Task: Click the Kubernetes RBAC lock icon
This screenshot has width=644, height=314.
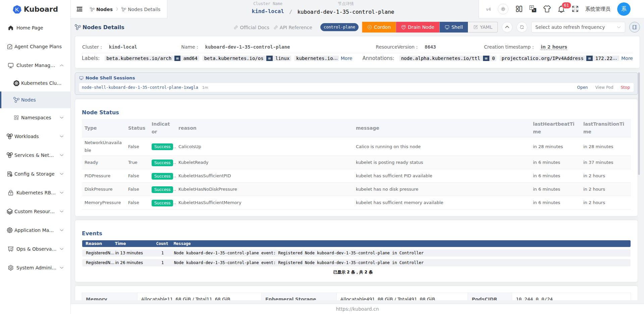Action: (x=11, y=193)
